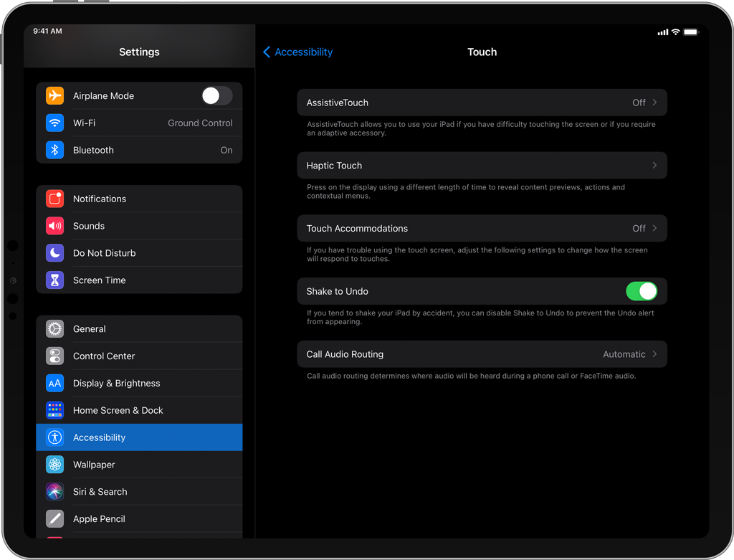Click the Accessibility person icon
The image size is (734, 560).
[54, 437]
